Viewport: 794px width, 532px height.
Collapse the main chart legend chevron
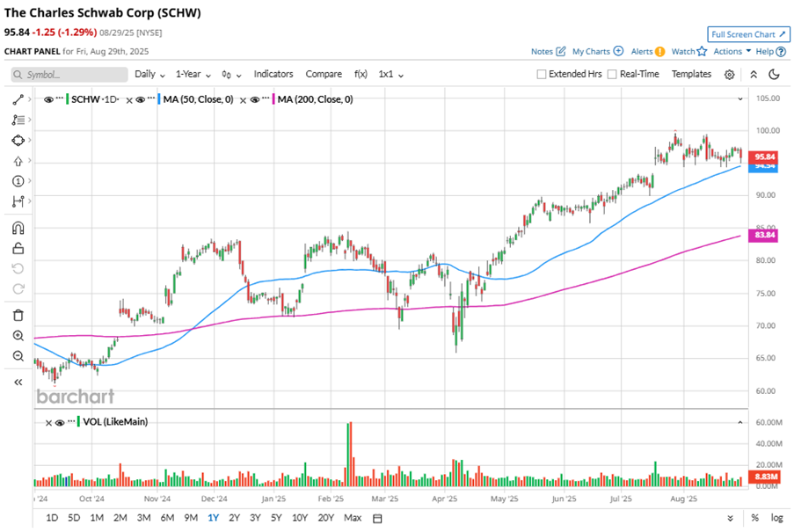(x=740, y=99)
